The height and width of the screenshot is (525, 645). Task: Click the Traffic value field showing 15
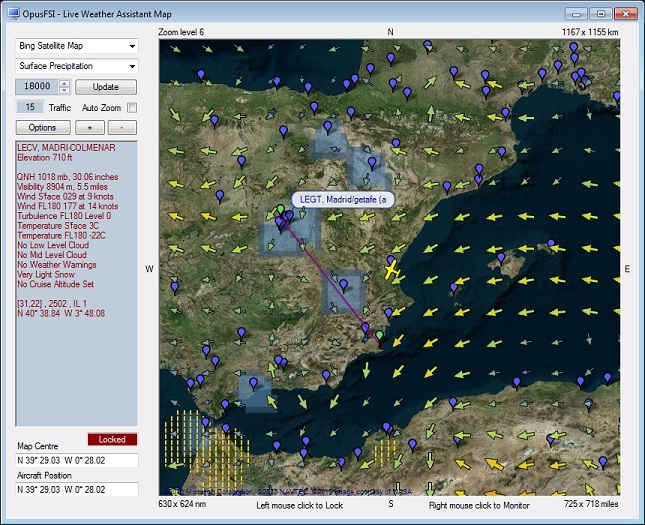pyautogui.click(x=30, y=107)
